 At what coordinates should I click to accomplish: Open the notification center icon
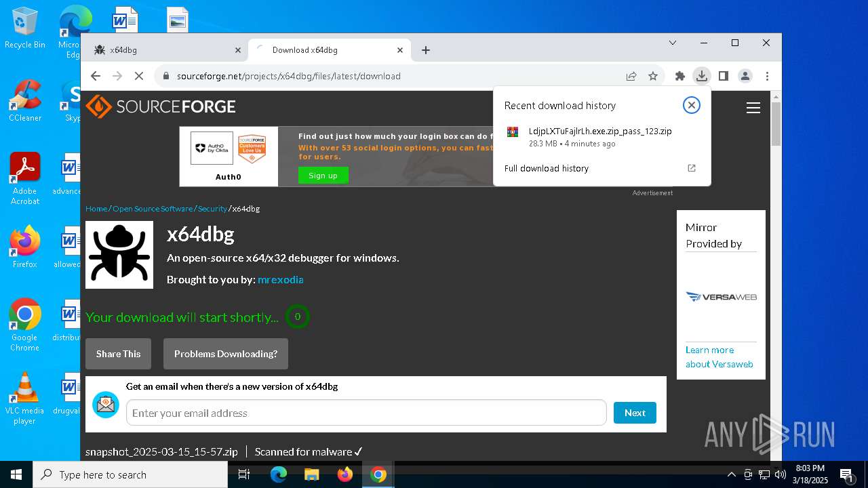846,474
